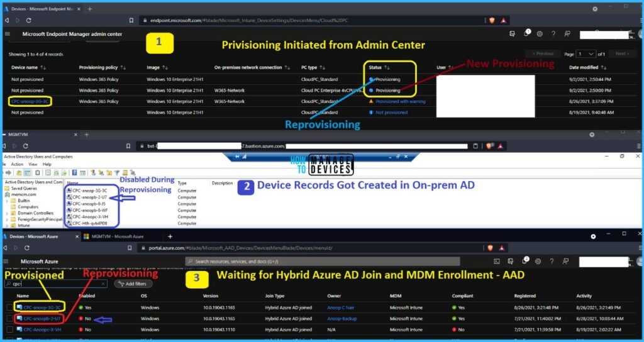Image resolution: width=644 pixels, height=342 pixels.
Task: Expand the Intune node in AD tree
Action: (x=6, y=226)
